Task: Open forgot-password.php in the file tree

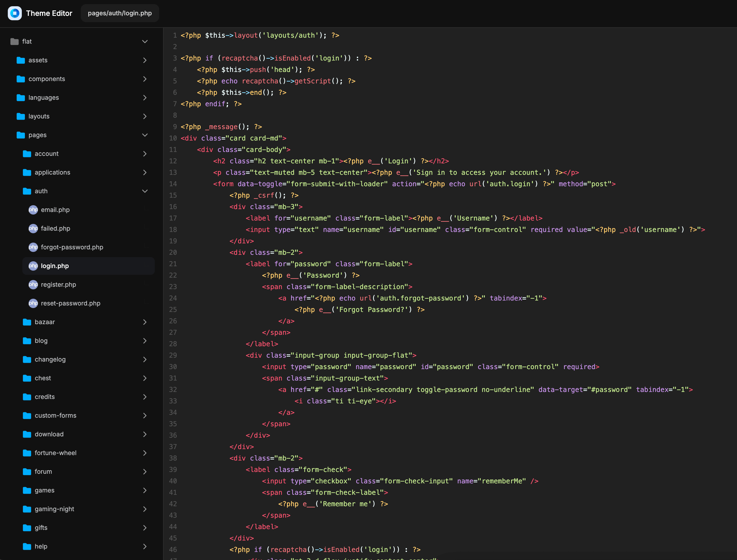Action: 72,247
